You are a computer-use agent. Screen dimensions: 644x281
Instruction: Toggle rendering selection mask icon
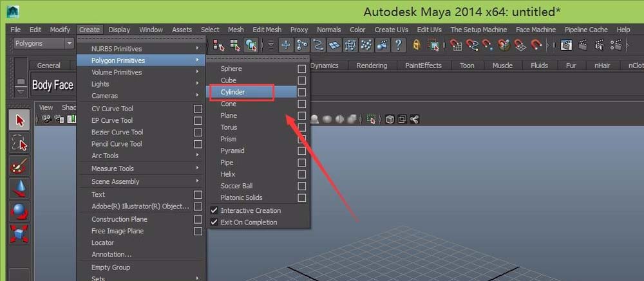point(382,45)
